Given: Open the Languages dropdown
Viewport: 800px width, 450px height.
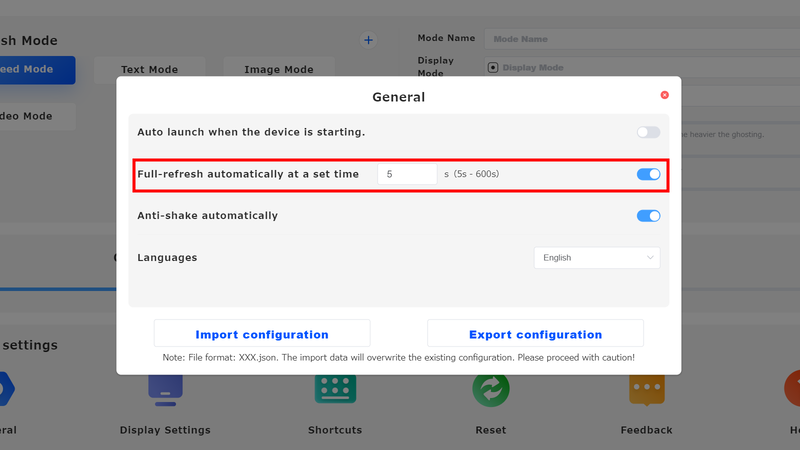Looking at the screenshot, I should [597, 258].
